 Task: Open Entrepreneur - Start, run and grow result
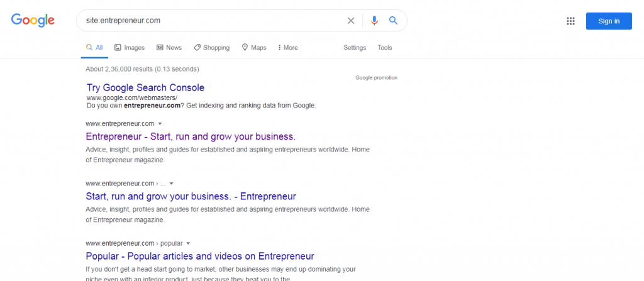[191, 136]
